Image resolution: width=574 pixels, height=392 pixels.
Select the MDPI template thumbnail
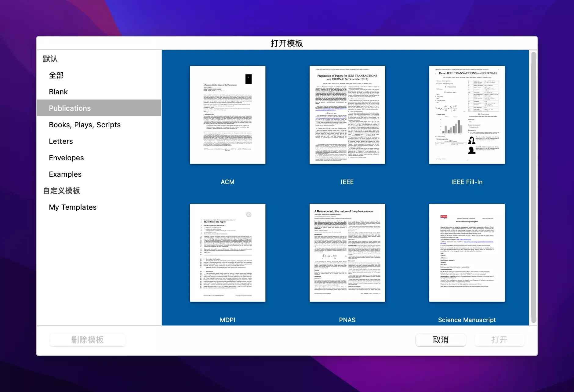click(227, 253)
